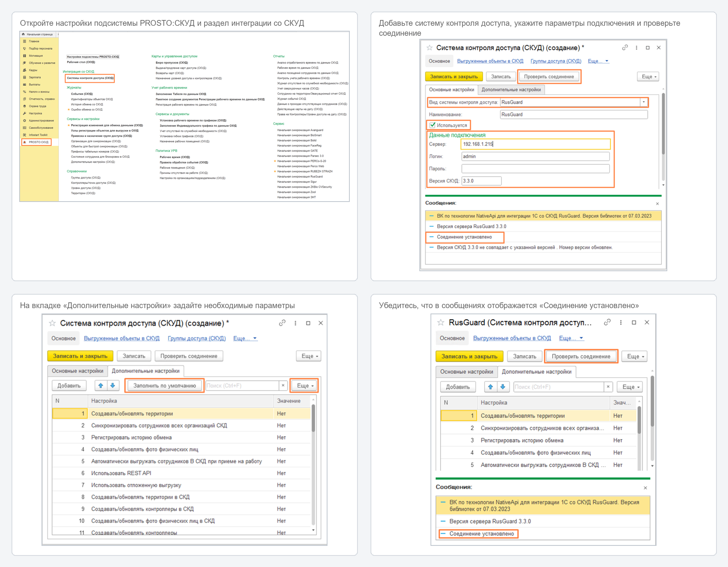
Task: Open Системы контроля доступа (СКУД) link
Action: click(90, 78)
